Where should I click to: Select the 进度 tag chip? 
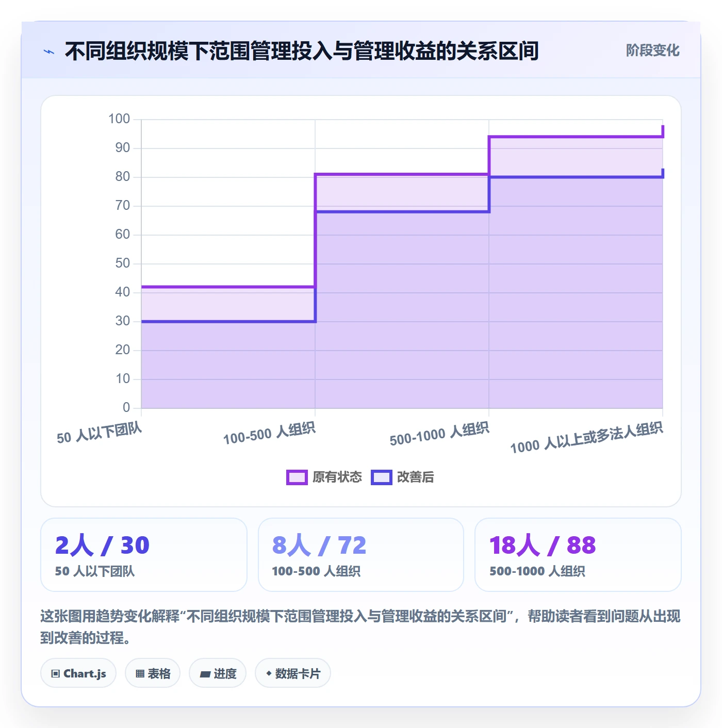[x=218, y=673]
